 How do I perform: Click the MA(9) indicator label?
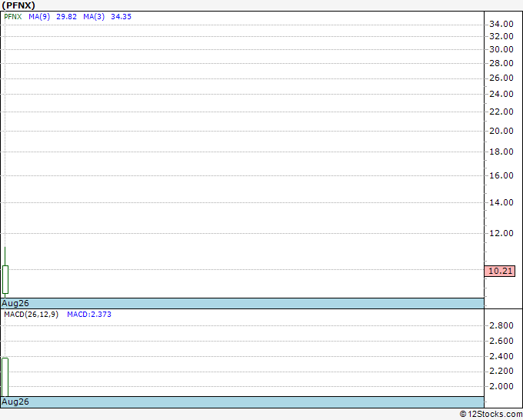pyautogui.click(x=39, y=17)
